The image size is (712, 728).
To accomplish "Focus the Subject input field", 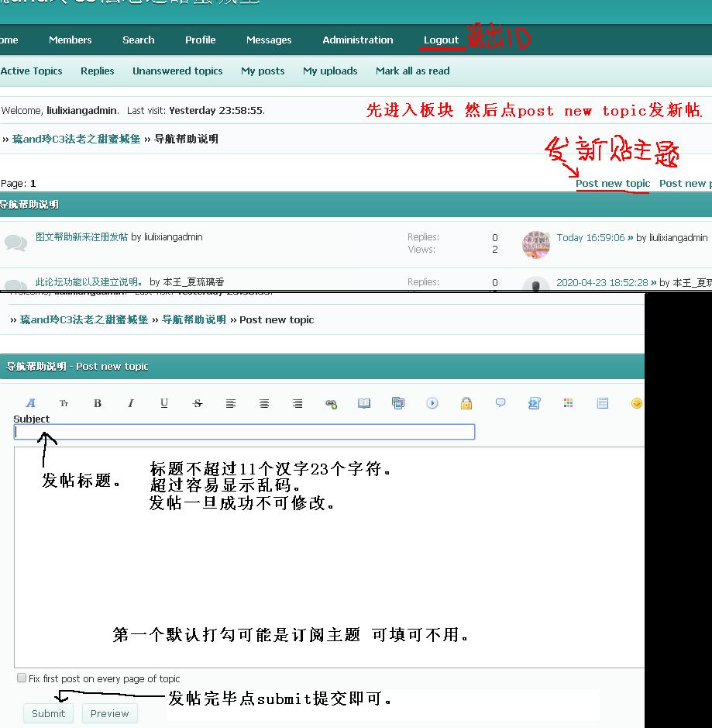I will click(245, 432).
